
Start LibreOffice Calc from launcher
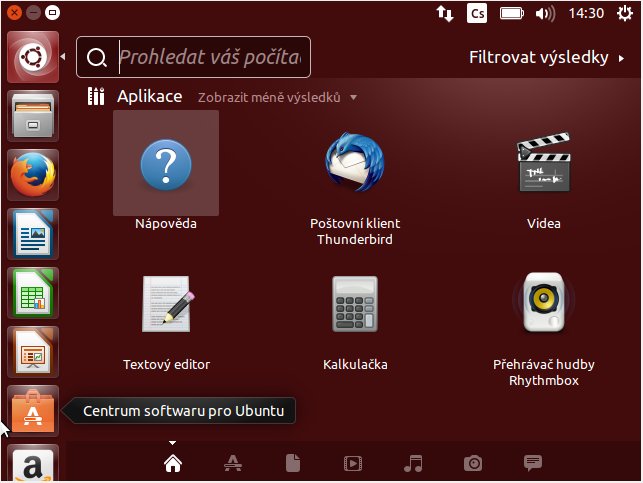tap(33, 293)
